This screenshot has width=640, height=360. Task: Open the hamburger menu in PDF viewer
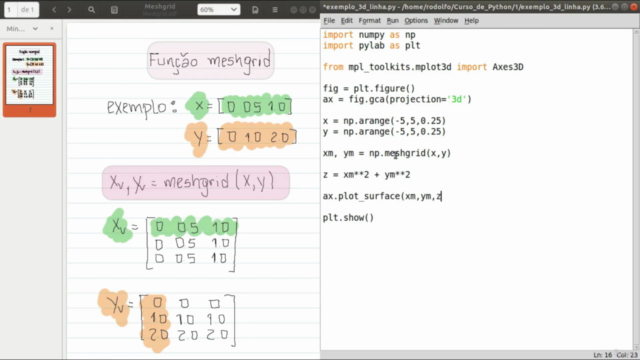coord(275,10)
